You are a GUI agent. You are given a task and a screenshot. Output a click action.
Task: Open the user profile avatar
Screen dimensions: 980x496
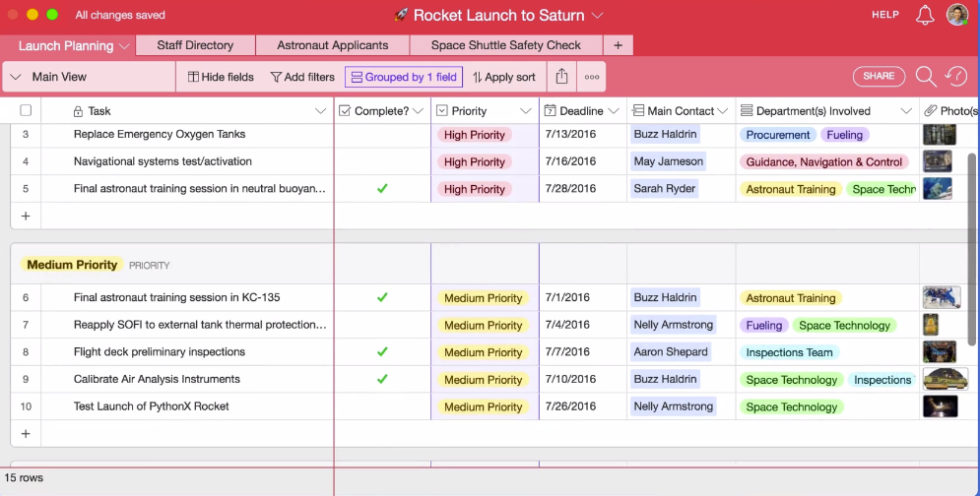point(957,15)
